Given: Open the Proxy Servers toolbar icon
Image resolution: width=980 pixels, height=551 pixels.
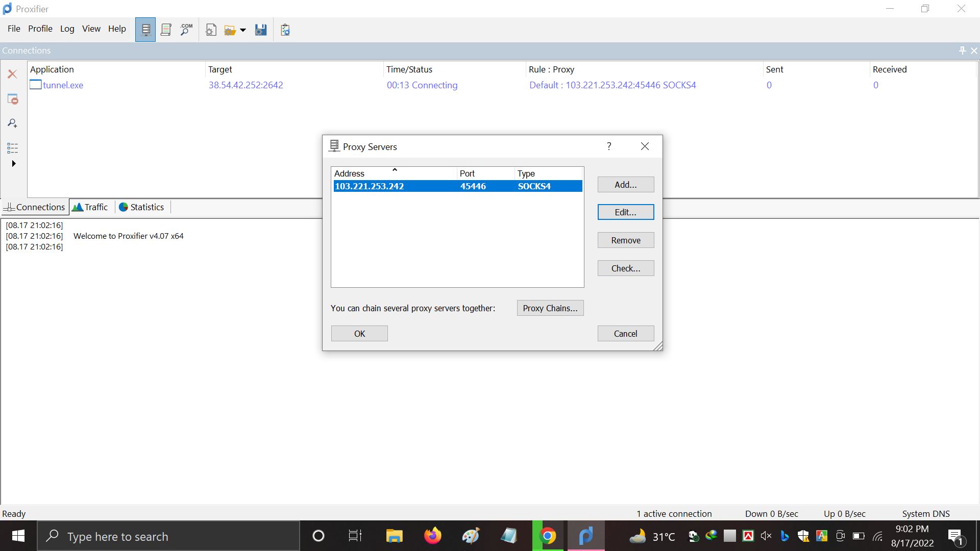Looking at the screenshot, I should click(x=145, y=29).
